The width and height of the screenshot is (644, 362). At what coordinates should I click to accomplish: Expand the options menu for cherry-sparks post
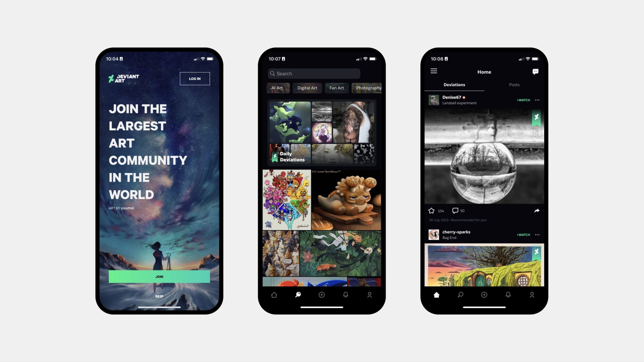538,234
